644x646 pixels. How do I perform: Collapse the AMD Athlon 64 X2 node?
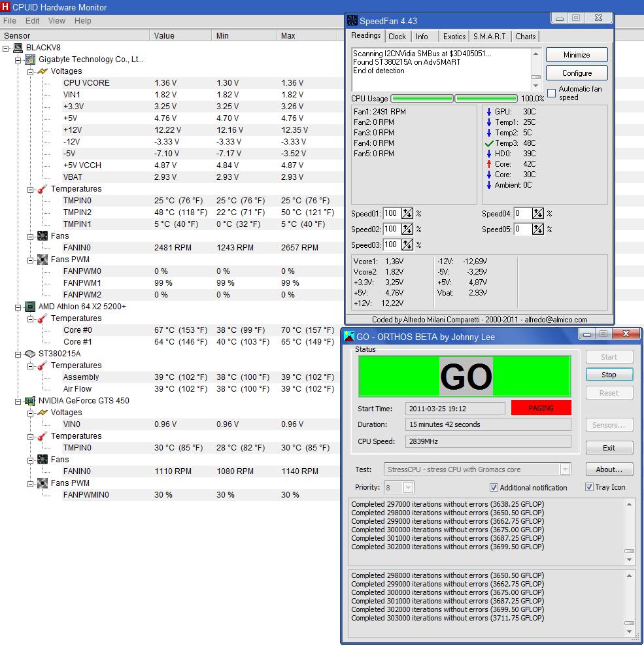pyautogui.click(x=18, y=307)
